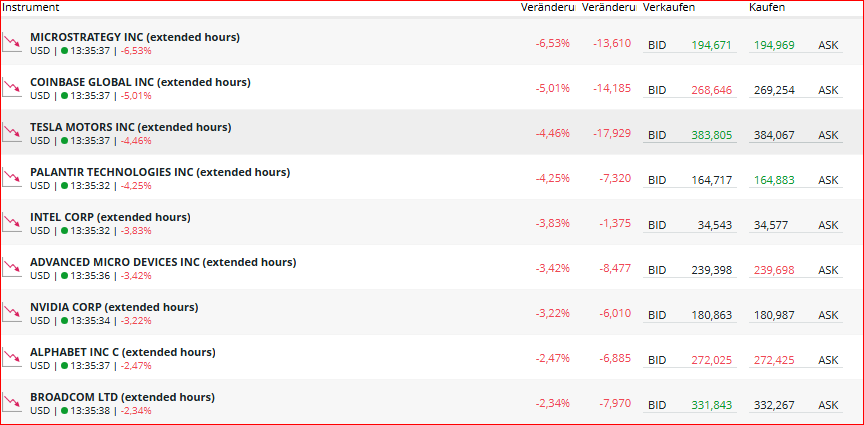Click the downtrend chart icon beside Intel Corp

12,223
